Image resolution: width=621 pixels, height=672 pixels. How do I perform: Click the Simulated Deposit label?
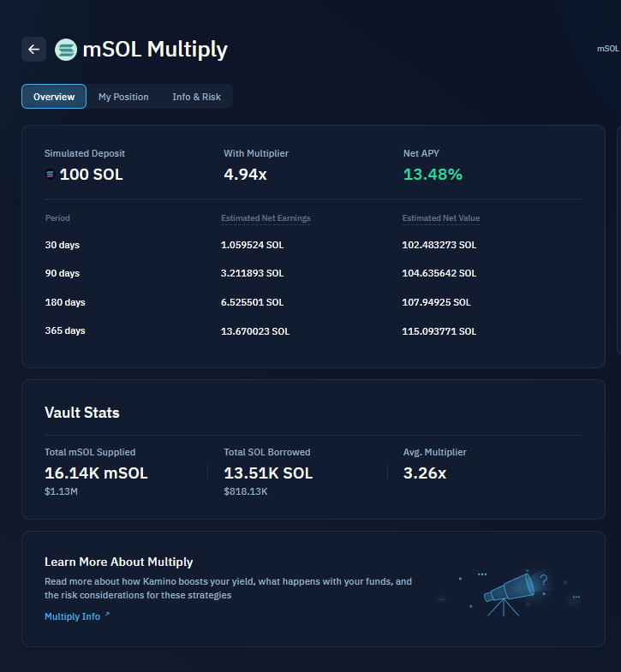coord(85,153)
